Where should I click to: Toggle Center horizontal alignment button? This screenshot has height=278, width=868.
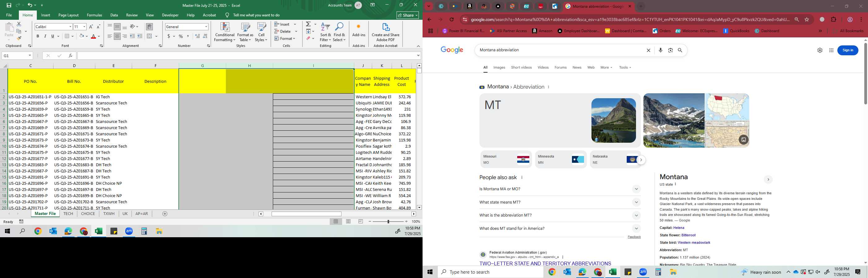(117, 36)
